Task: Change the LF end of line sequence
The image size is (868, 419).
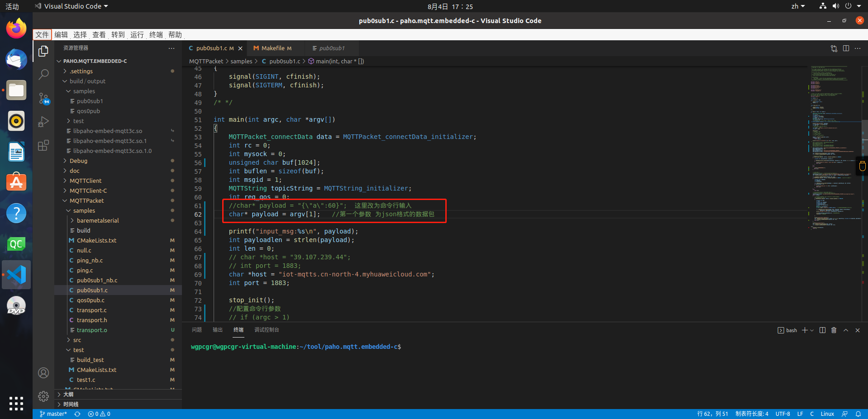Action: pyautogui.click(x=800, y=414)
